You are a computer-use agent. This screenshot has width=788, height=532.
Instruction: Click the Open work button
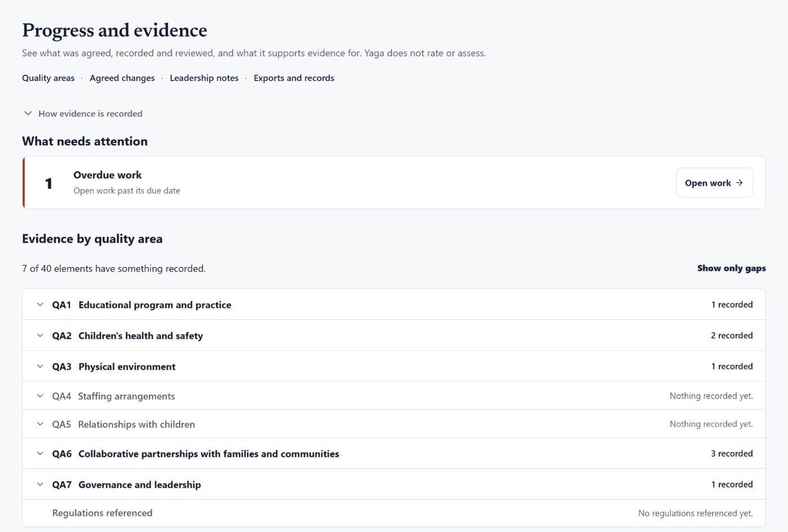714,183
